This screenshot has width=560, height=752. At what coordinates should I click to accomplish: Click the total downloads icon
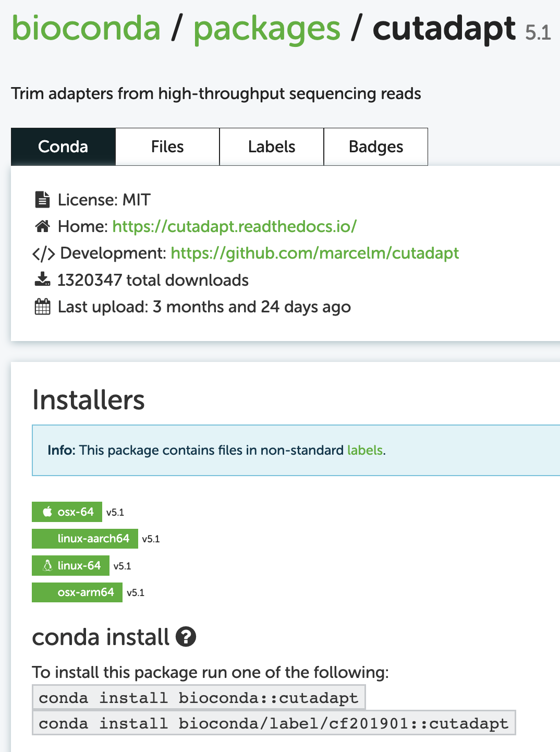(x=42, y=280)
